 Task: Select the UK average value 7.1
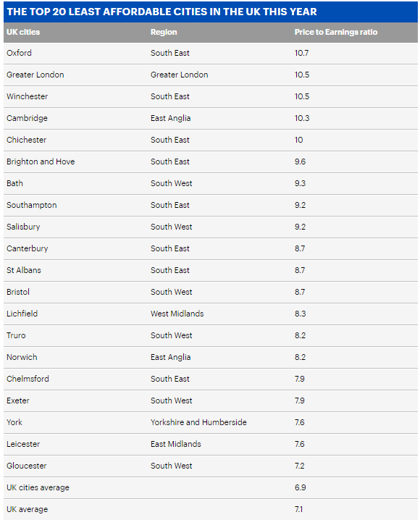tap(298, 509)
